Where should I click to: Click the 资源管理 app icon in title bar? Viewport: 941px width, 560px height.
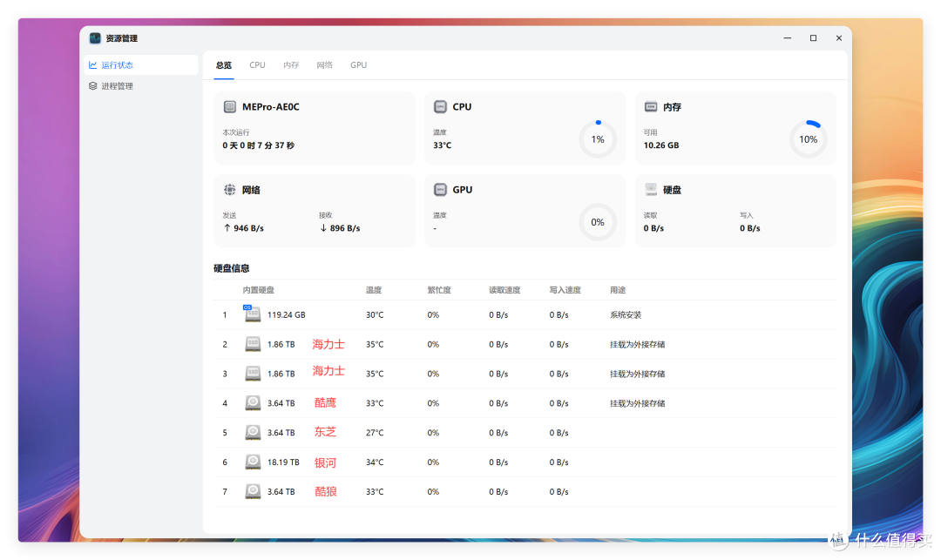(x=95, y=38)
